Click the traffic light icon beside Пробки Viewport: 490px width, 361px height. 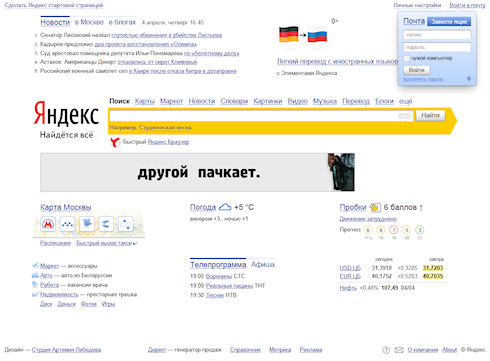[x=375, y=207]
